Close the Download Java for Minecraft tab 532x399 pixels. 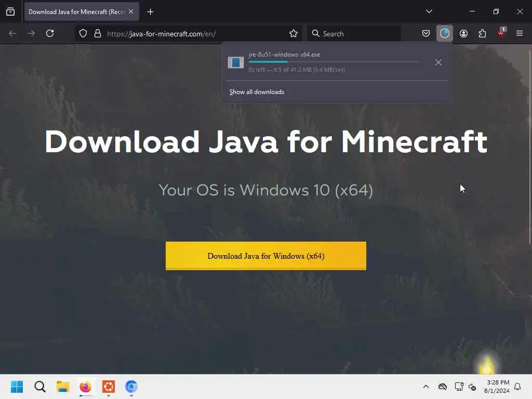coord(131,11)
